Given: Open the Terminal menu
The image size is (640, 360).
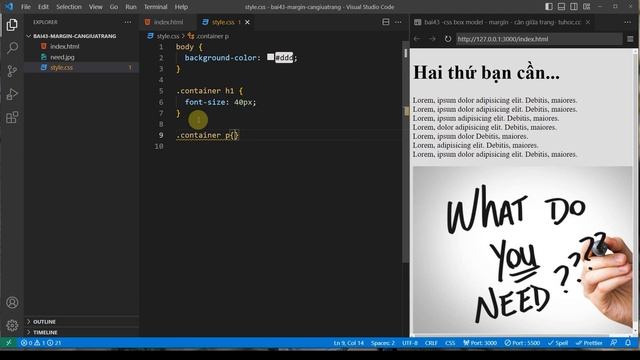Looking at the screenshot, I should (156, 7).
